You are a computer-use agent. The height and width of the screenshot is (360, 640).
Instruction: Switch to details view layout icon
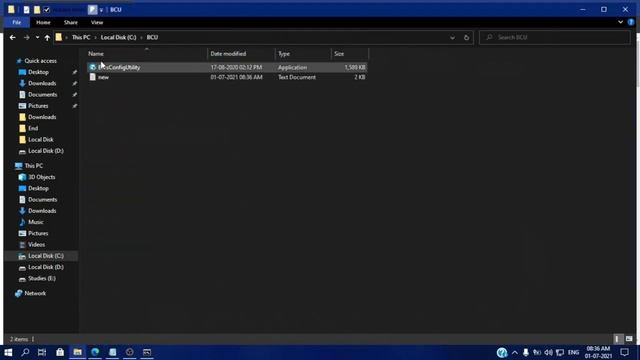(617, 339)
